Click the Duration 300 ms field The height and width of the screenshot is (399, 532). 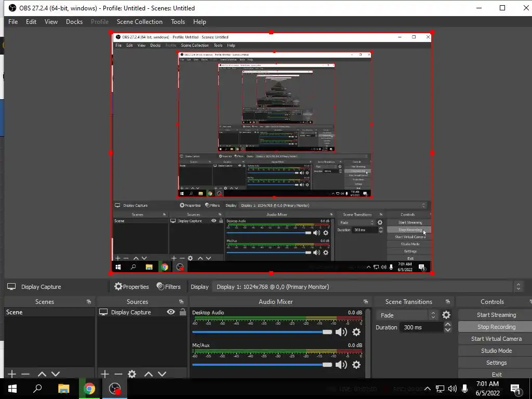pos(422,327)
